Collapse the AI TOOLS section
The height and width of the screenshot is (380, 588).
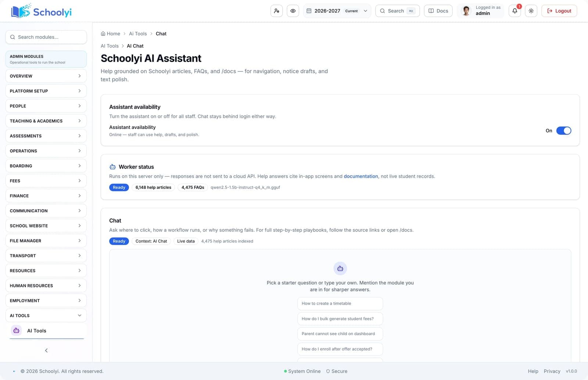[x=46, y=315]
